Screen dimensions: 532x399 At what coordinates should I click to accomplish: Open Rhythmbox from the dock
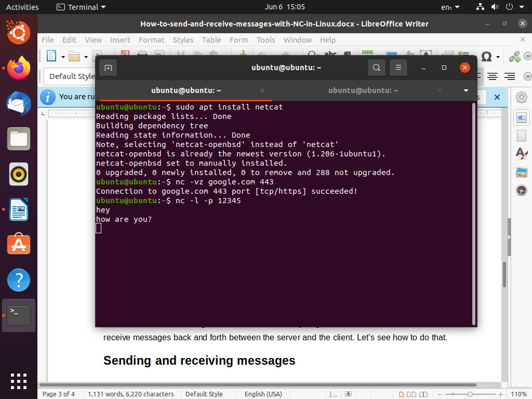(x=19, y=175)
